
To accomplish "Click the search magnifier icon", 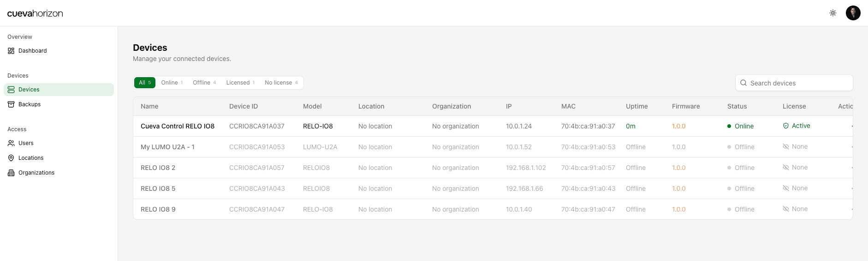I will pos(743,83).
